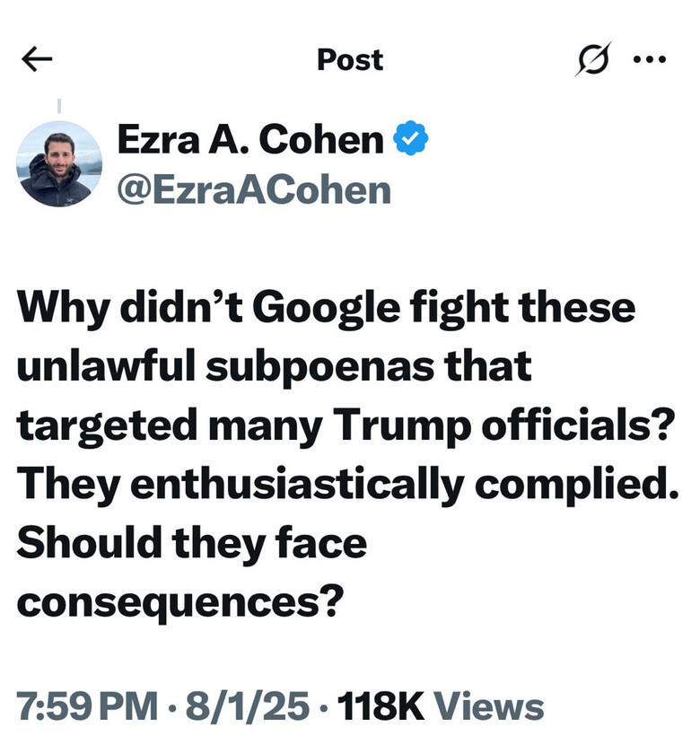Screen dimensions: 700x736
Task: Go back using the left arrow
Action: click(x=37, y=59)
